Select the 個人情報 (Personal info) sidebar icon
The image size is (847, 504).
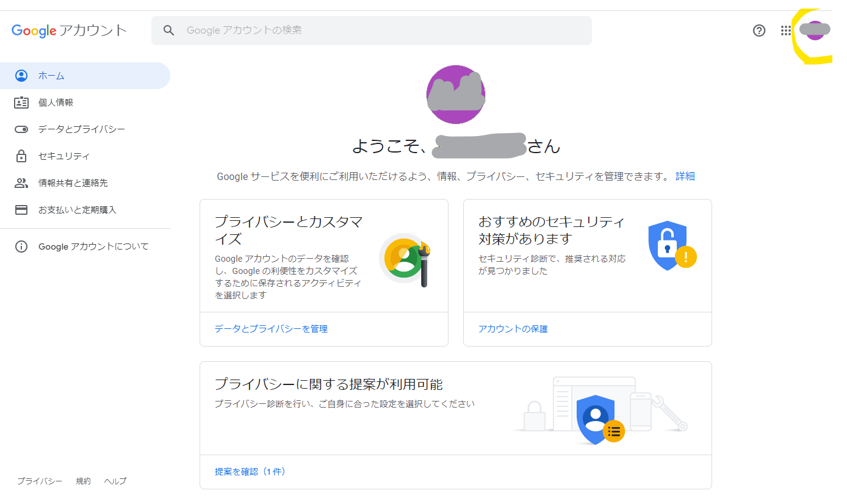click(x=21, y=102)
